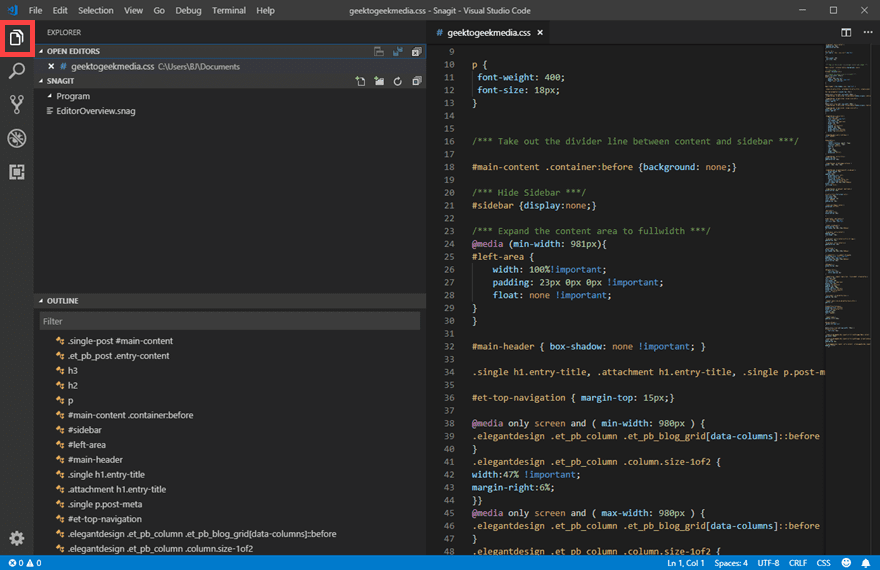Select .single p.post-meta outline entry
Viewport: 880px width, 570px height.
point(230,504)
